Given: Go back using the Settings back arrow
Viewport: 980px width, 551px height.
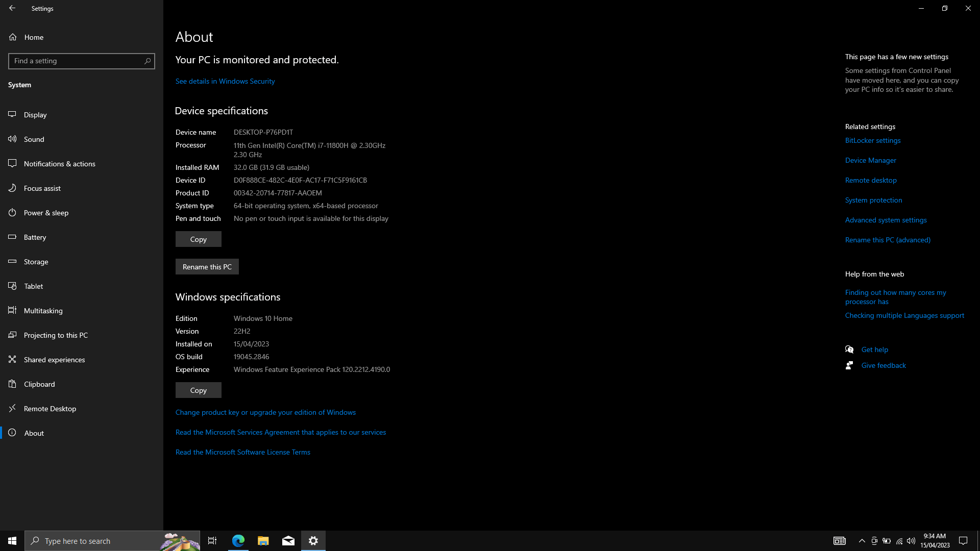Looking at the screenshot, I should click(x=12, y=8).
